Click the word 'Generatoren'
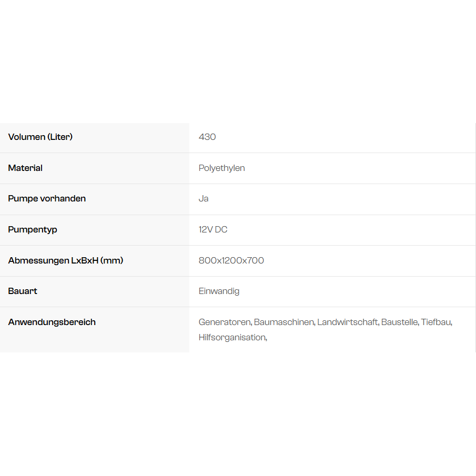The width and height of the screenshot is (476, 476). click(225, 322)
